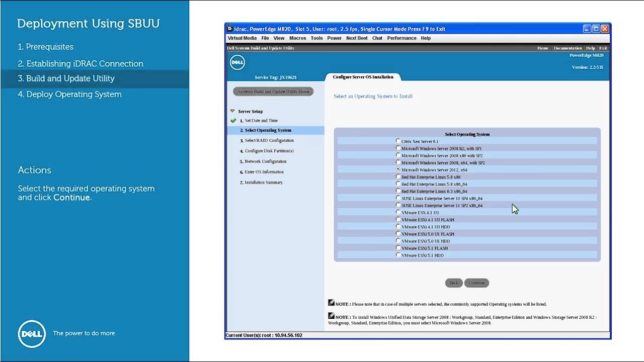Click Prerequisites in the deployment sidebar
Viewport: 644px width, 362px height.
point(46,47)
